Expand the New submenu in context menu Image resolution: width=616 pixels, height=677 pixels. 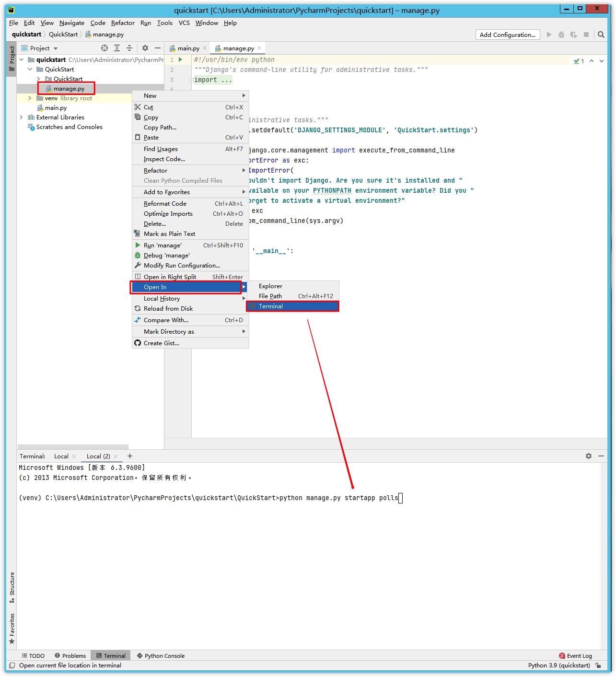coord(190,96)
